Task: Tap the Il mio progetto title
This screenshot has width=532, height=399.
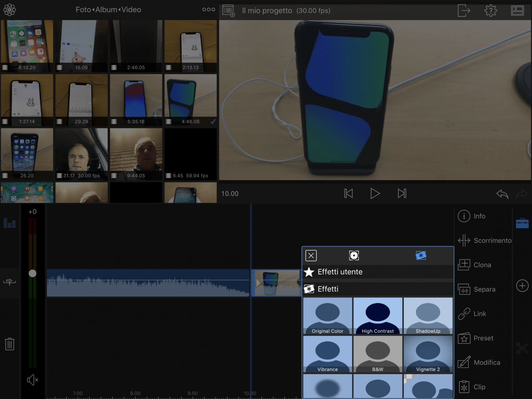Action: tap(267, 11)
